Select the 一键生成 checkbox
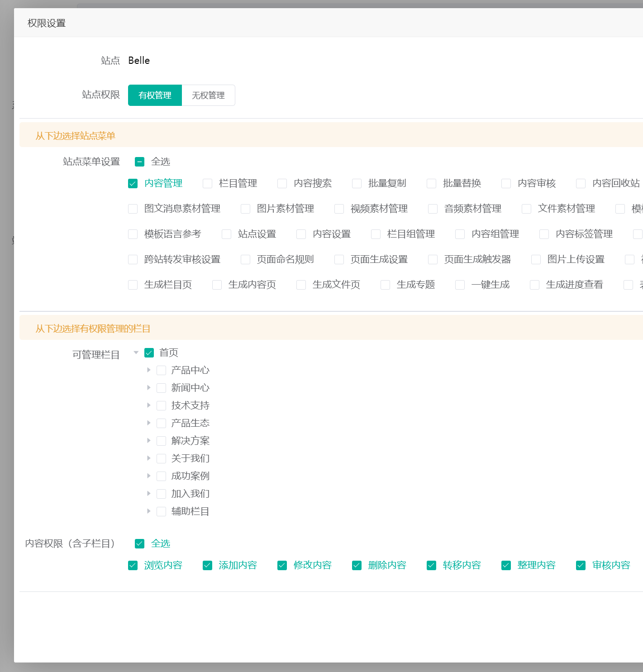Image resolution: width=643 pixels, height=672 pixels. coord(460,285)
